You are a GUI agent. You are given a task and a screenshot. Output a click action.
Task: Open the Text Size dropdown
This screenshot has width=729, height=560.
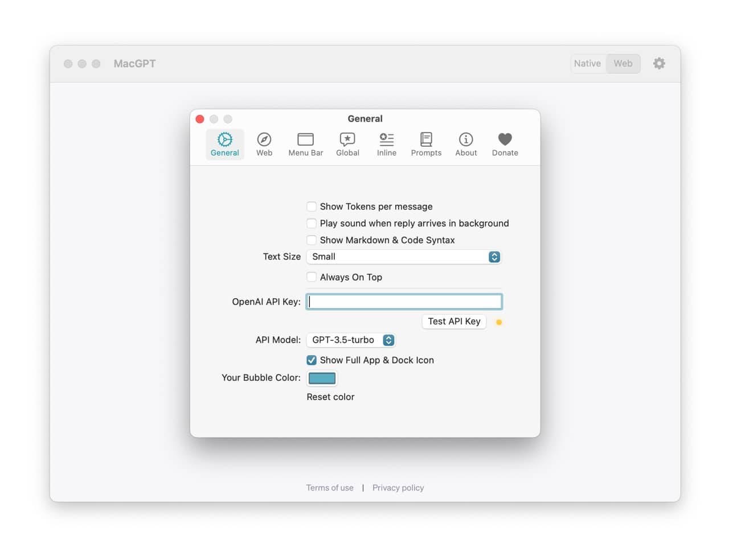click(404, 257)
